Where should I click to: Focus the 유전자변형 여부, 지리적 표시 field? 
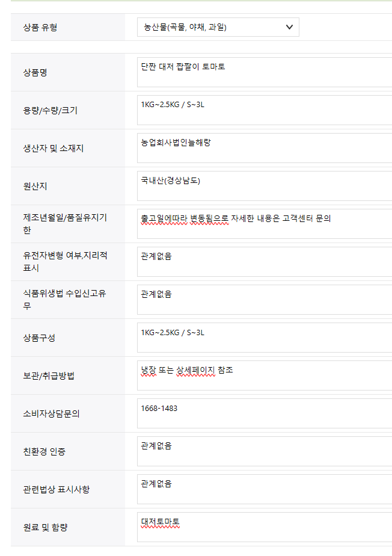pos(265,262)
